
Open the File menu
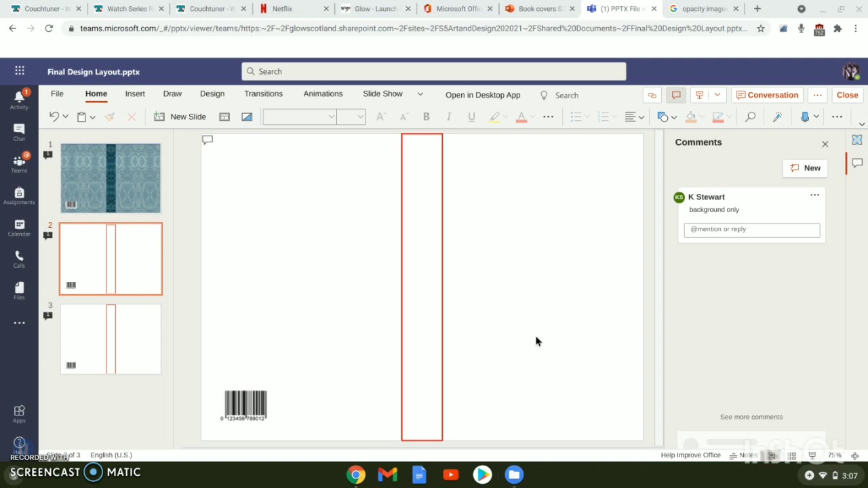(x=57, y=94)
